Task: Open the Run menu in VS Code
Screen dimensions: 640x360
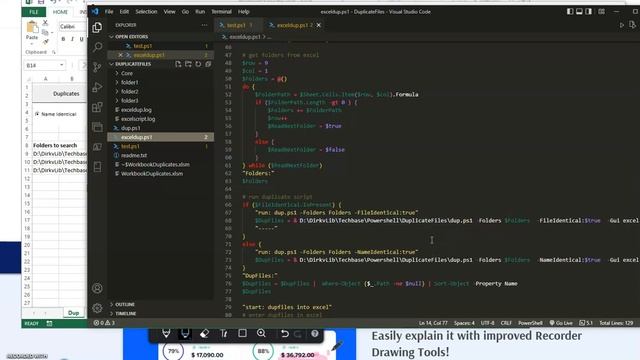Action: tap(200, 12)
